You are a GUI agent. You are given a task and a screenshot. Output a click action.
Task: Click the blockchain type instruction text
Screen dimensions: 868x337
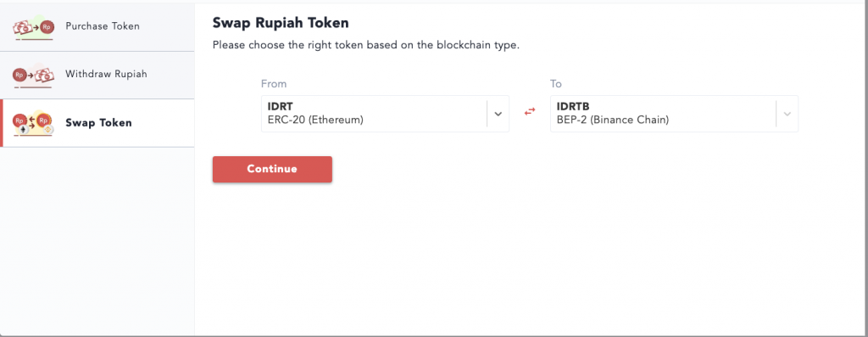tap(366, 46)
